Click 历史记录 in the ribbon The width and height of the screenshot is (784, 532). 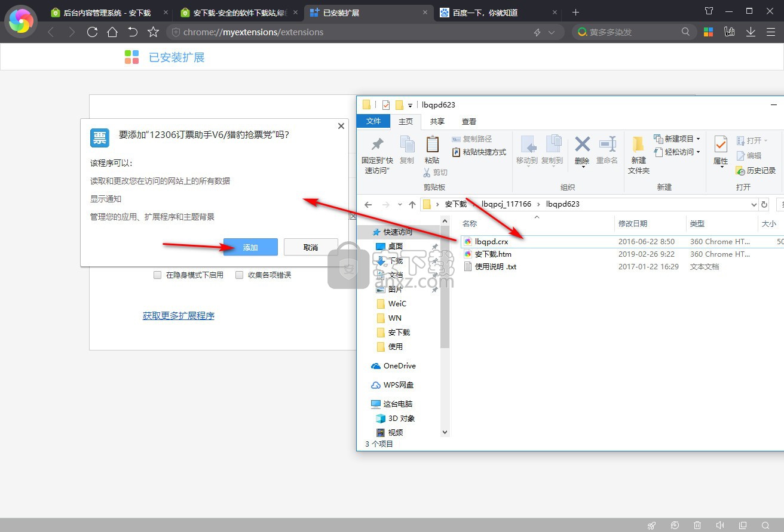[756, 170]
